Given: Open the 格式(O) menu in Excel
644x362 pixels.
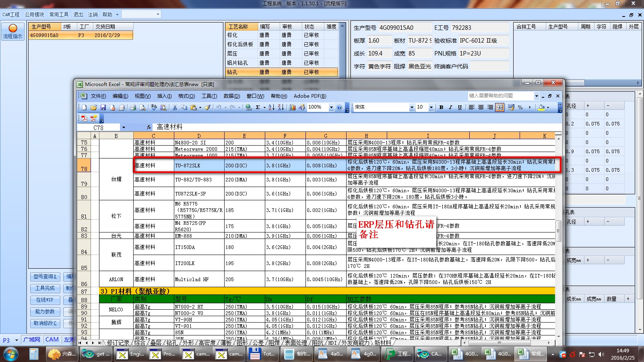Looking at the screenshot, I should (x=186, y=96).
